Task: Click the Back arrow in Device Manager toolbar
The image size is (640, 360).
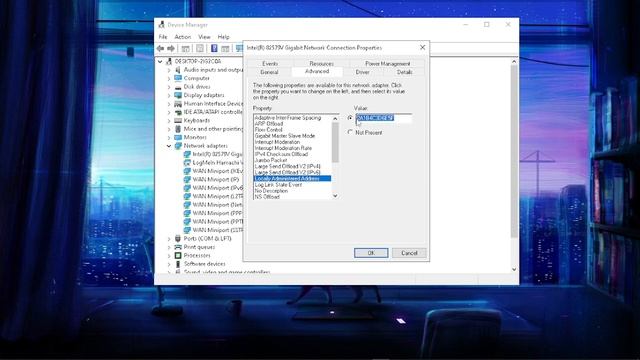Action: tap(160, 49)
